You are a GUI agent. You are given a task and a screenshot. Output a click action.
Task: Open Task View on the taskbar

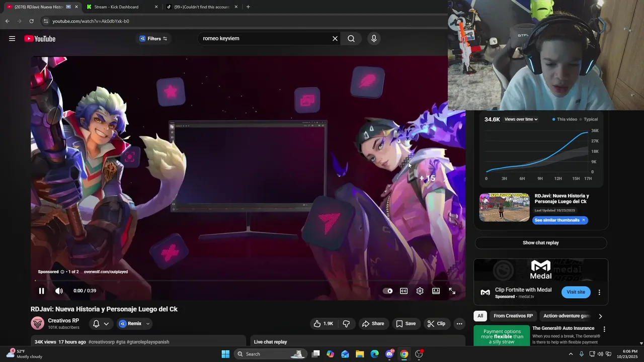(x=315, y=354)
